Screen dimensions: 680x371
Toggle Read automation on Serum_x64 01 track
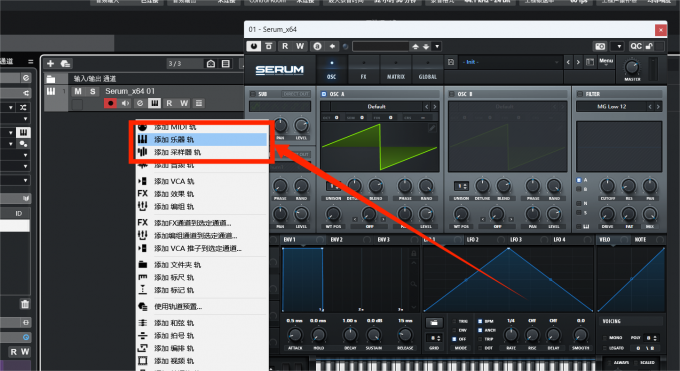coord(169,103)
